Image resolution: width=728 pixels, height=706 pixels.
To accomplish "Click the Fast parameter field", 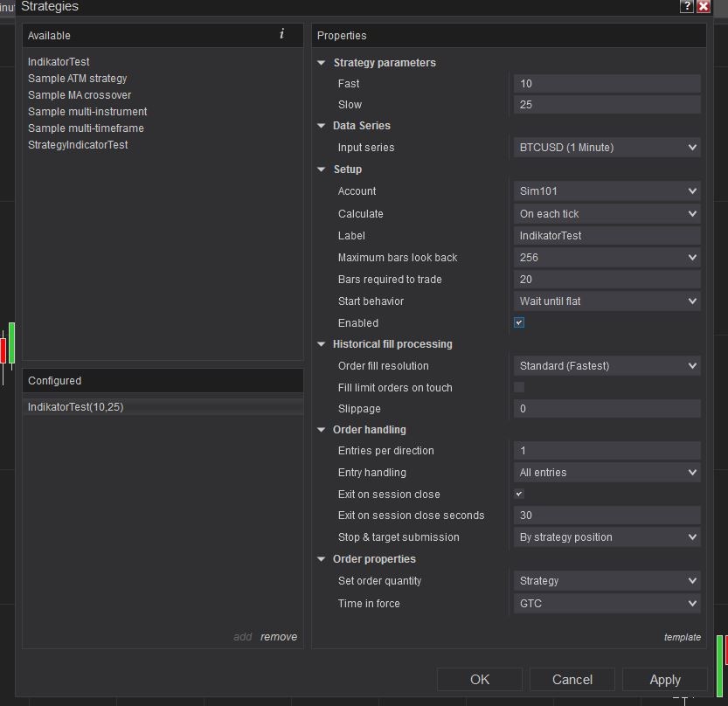I will [x=607, y=84].
